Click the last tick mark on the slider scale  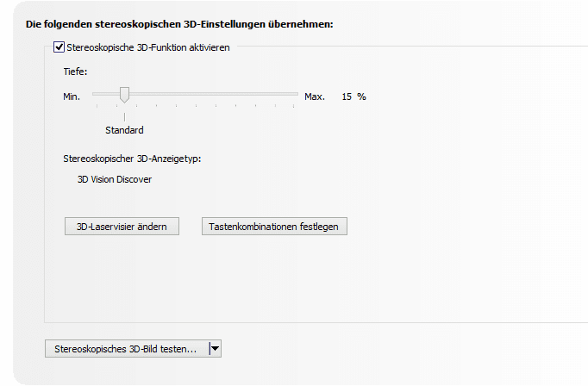(294, 106)
